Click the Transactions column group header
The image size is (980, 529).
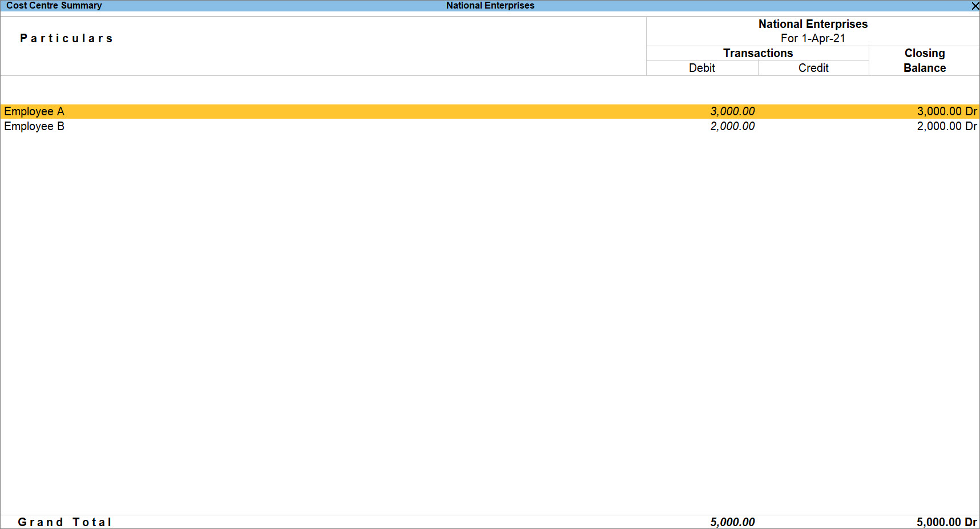[x=758, y=53]
